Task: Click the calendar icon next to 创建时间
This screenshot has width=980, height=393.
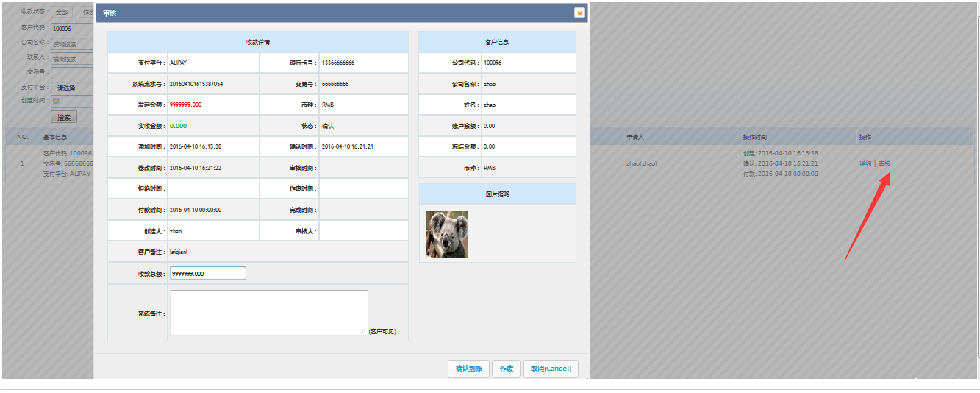Action: pos(57,102)
